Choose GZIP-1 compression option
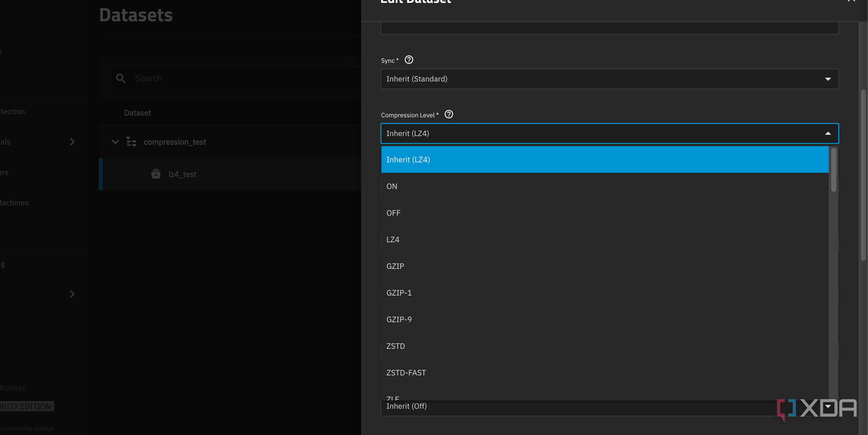 pos(605,293)
